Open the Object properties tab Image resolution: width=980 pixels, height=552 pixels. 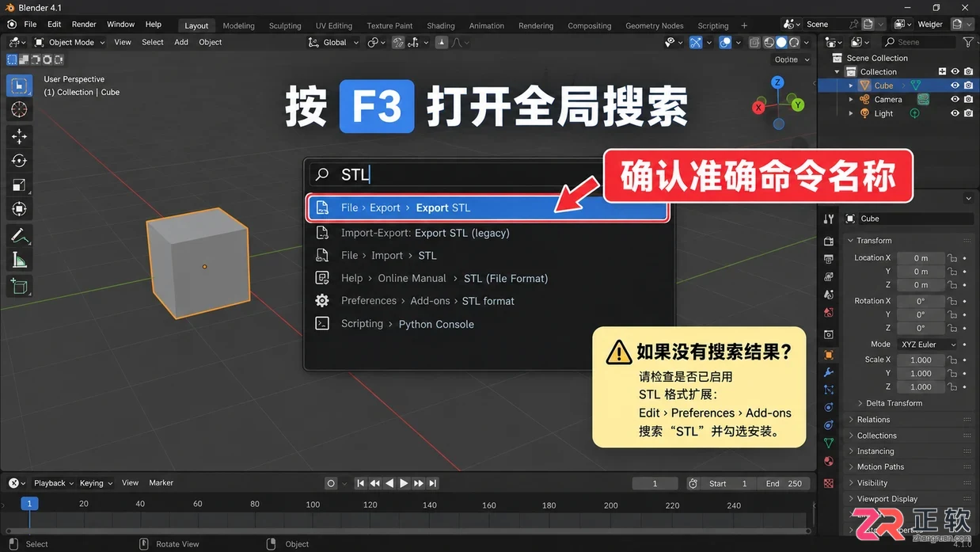tap(829, 355)
